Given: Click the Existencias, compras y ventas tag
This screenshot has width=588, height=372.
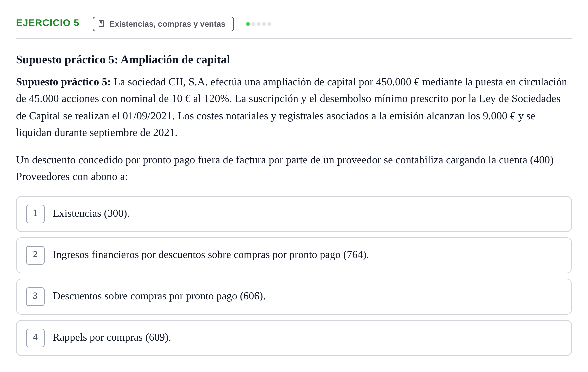Looking at the screenshot, I should 163,24.
